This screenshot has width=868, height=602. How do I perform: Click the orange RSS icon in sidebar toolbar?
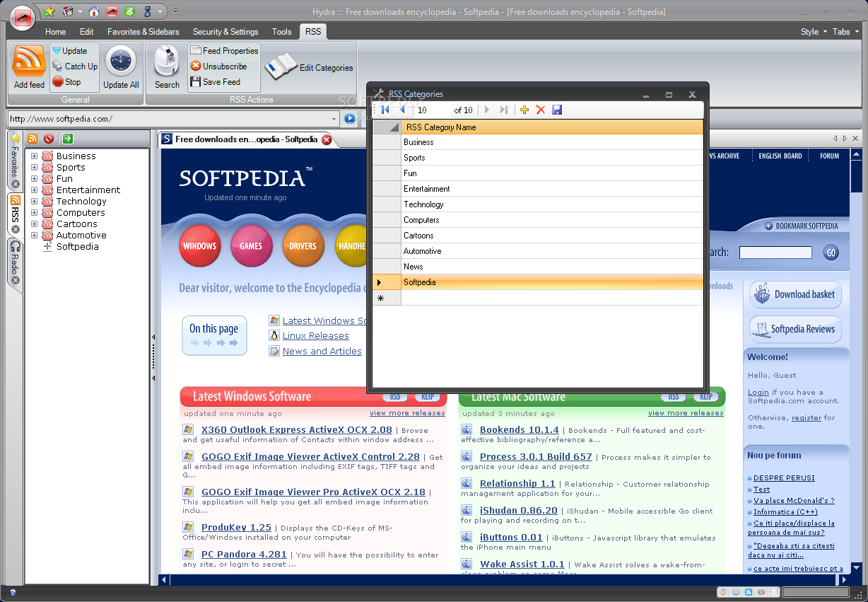point(32,139)
